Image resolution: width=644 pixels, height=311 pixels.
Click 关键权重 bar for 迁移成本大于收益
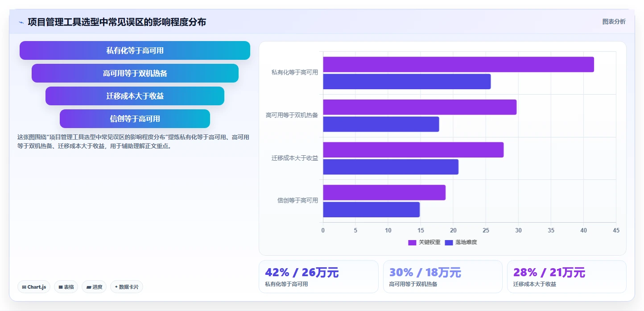413,150
